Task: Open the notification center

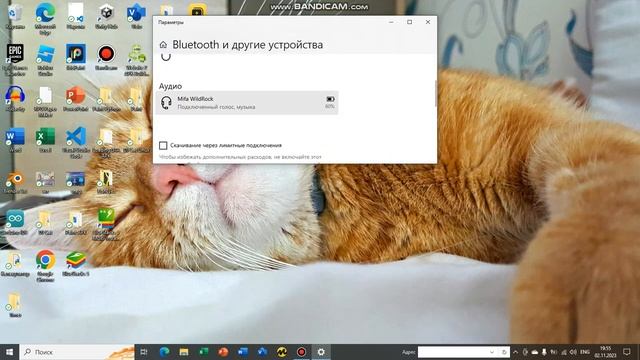Action: pos(627,352)
